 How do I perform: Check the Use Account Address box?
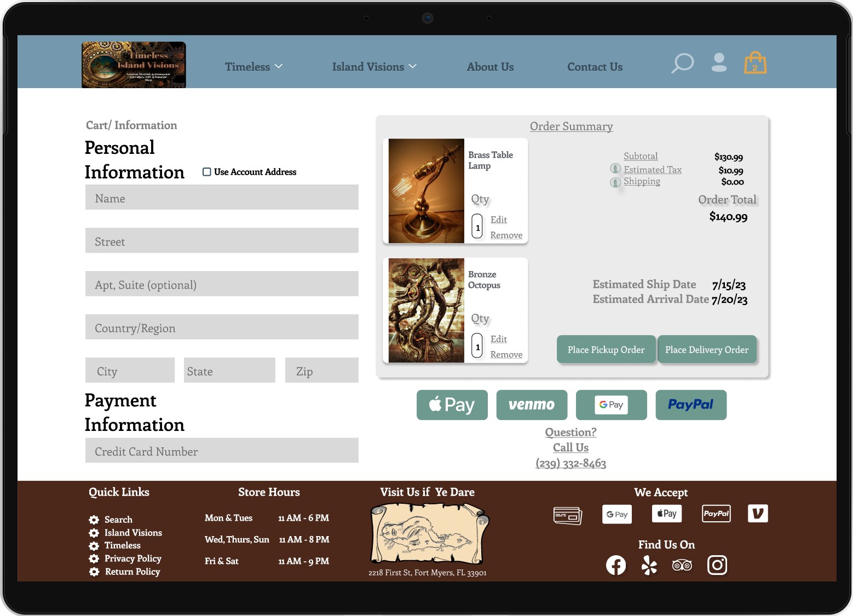(x=207, y=172)
